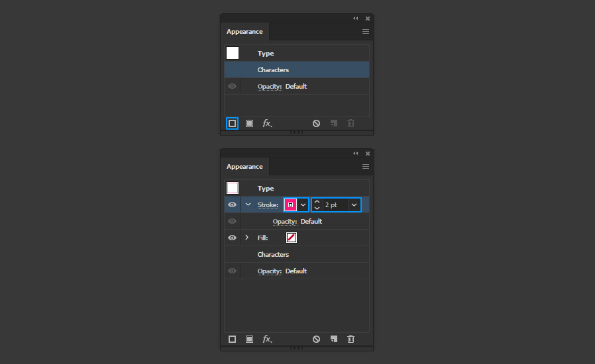Close the lower Appearance panel
The image size is (595, 364).
click(368, 153)
